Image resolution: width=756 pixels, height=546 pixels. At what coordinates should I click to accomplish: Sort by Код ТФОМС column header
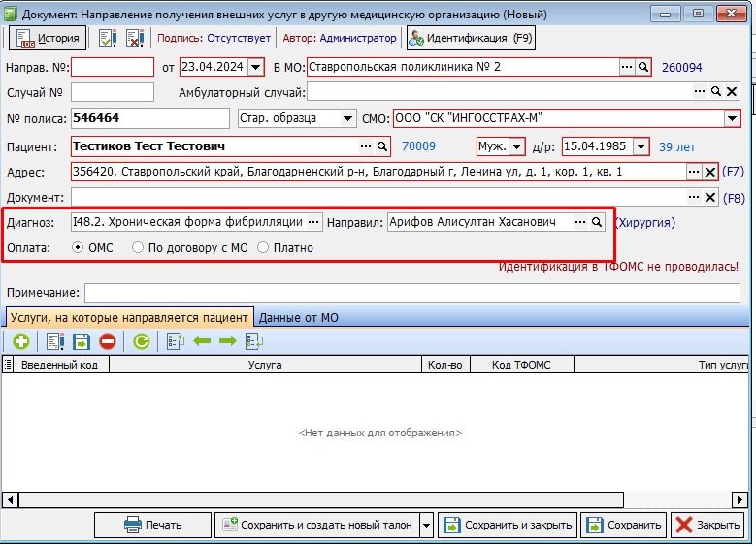point(521,365)
